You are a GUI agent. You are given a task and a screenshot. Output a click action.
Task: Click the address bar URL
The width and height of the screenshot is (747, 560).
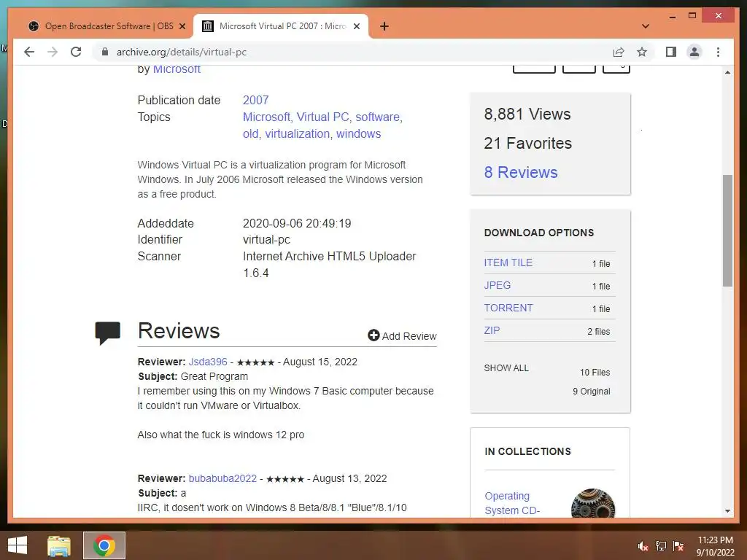(182, 52)
